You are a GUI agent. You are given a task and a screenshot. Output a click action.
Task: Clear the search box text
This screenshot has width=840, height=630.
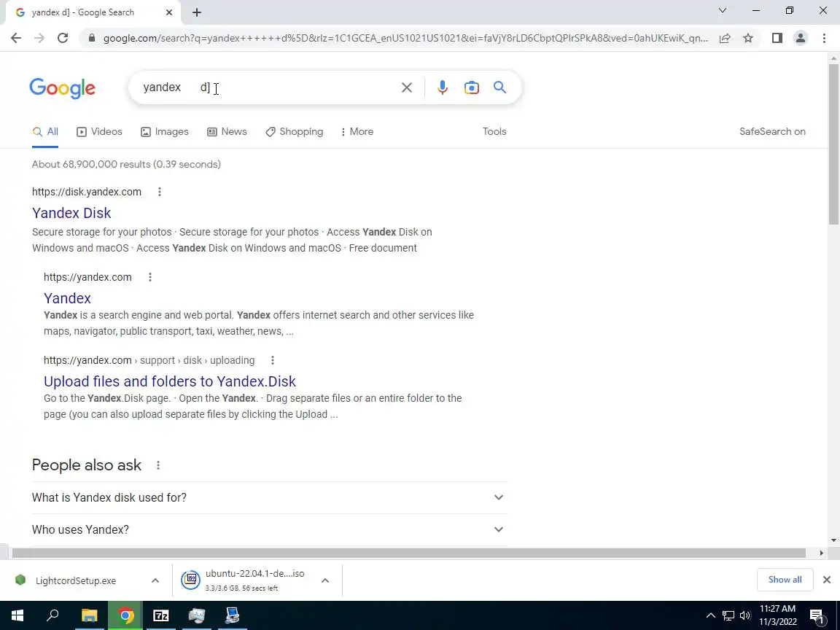(407, 87)
